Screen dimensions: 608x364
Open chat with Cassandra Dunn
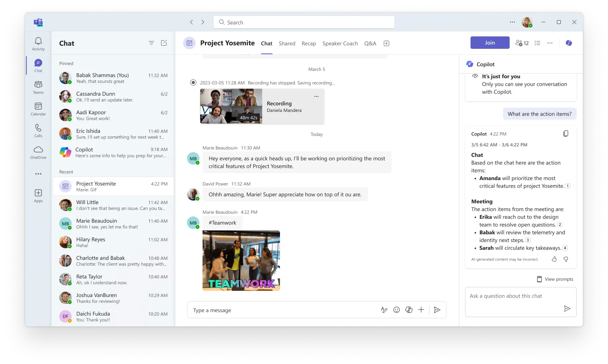click(x=113, y=96)
